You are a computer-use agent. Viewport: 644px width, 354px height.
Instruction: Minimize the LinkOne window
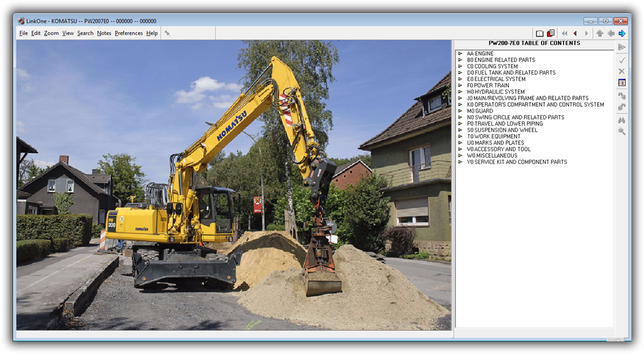pyautogui.click(x=590, y=21)
